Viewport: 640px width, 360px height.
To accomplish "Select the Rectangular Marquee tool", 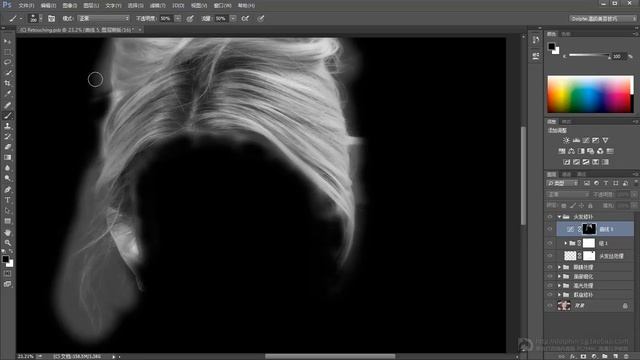I will 7,52.
